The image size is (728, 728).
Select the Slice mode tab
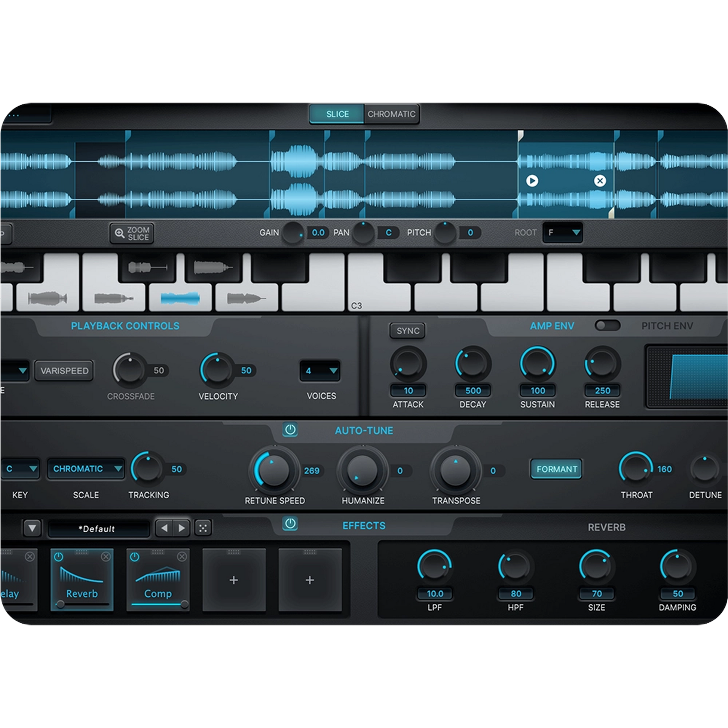337,114
